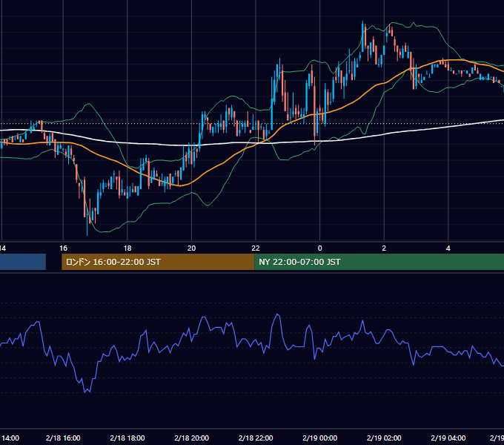Click the 20 hour label on price chart axis
This screenshot has width=504, height=445.
tap(191, 248)
